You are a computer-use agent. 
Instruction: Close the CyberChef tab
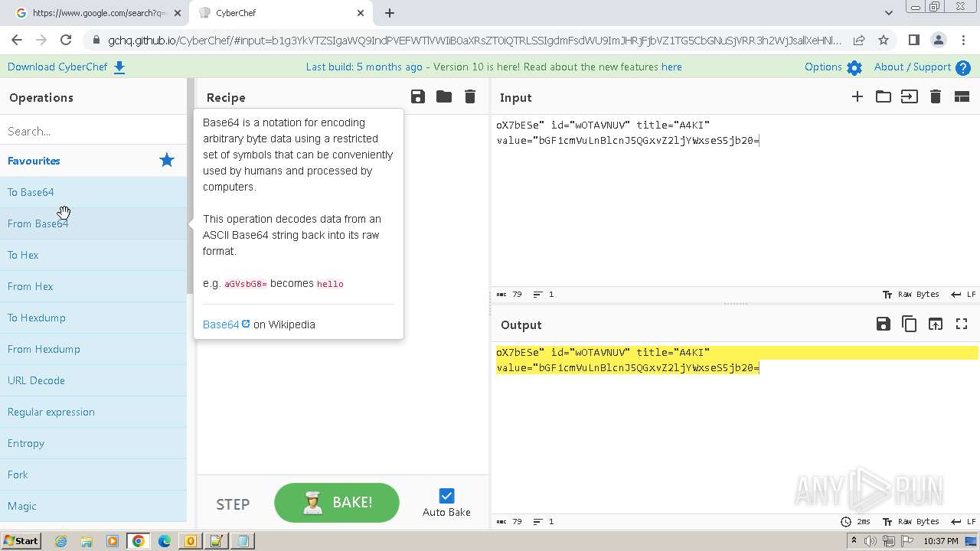[x=361, y=13]
